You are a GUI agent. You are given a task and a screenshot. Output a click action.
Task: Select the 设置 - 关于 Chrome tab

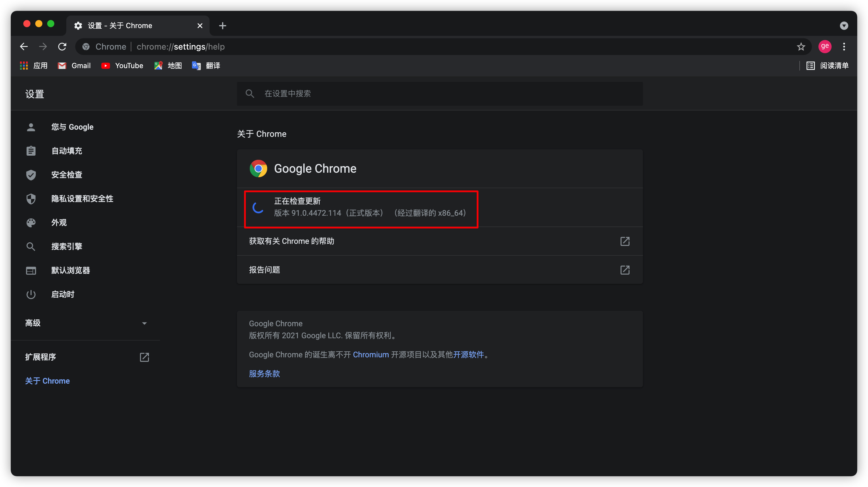tap(138, 26)
